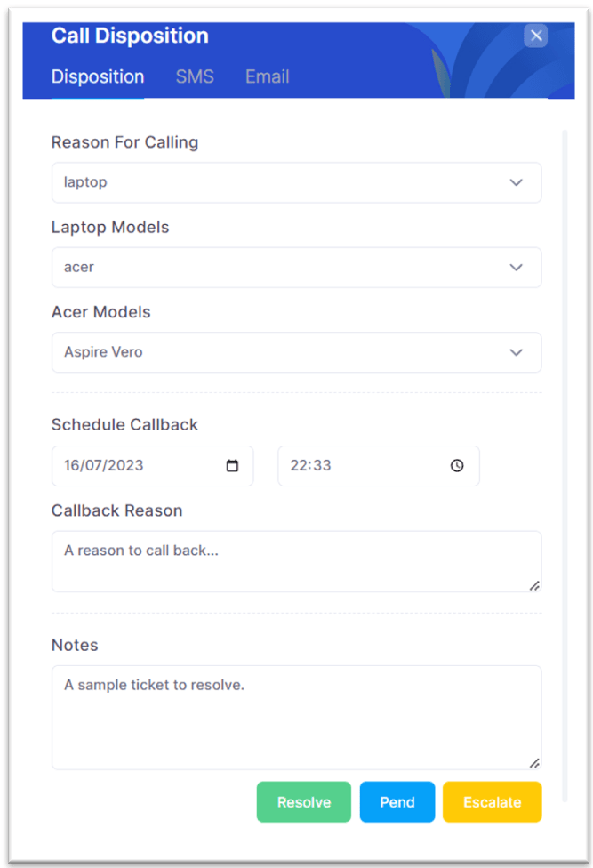Expand the Acer Models chevron

517,352
